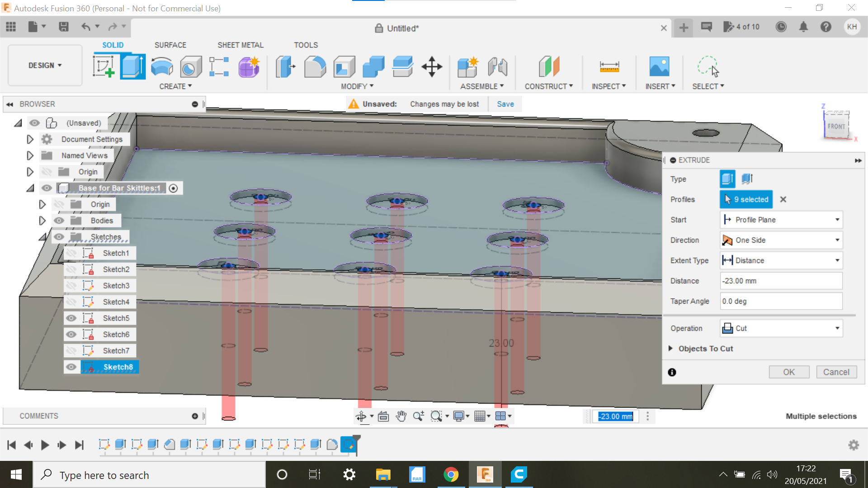Click OK to confirm the extrusion
Image resolution: width=868 pixels, height=488 pixels.
789,371
